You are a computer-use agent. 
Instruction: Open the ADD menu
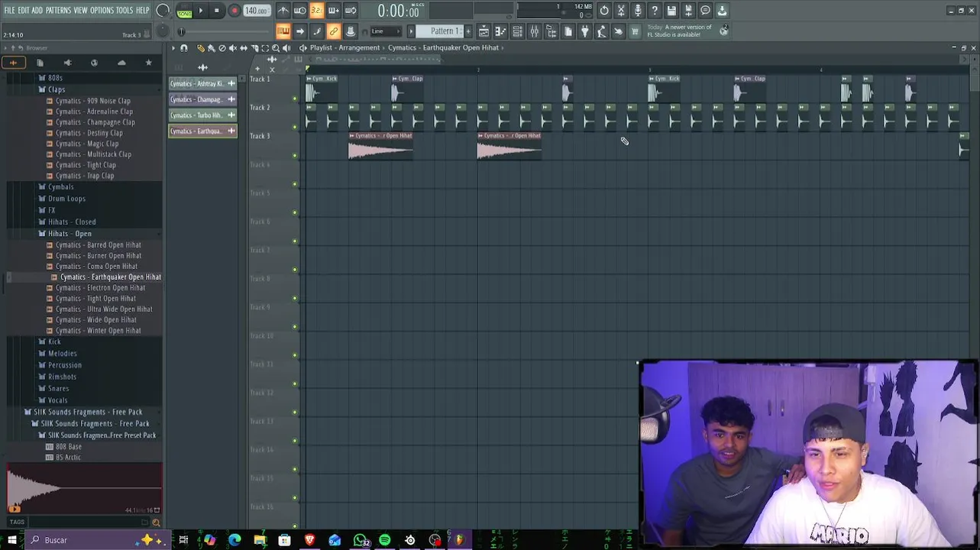click(x=37, y=11)
